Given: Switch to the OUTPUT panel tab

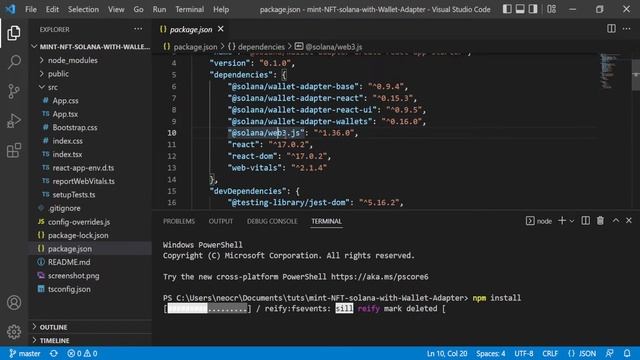Looking at the screenshot, I should tap(221, 221).
